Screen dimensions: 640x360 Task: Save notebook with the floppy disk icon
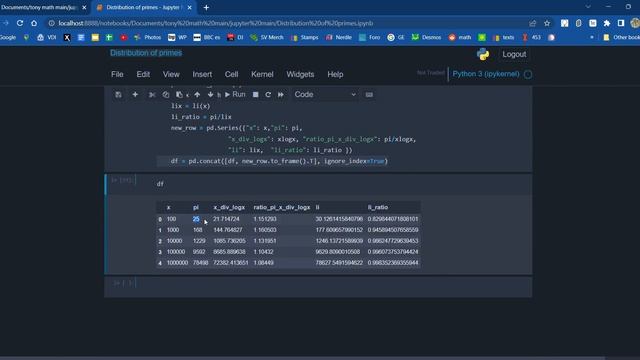coord(118,95)
